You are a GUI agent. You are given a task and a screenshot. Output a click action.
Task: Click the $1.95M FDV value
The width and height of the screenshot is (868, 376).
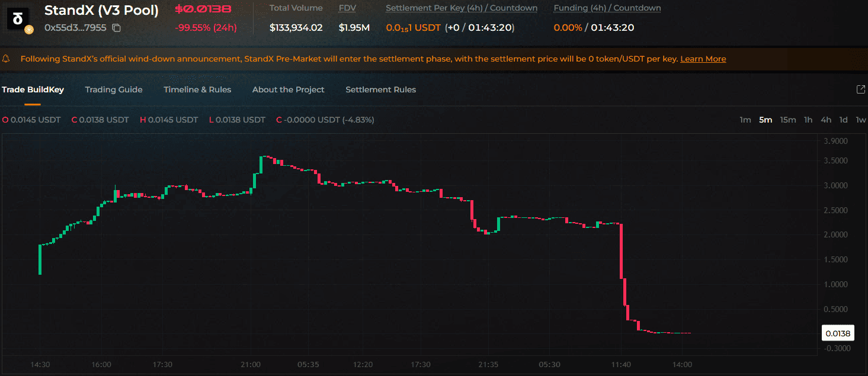pyautogui.click(x=354, y=27)
